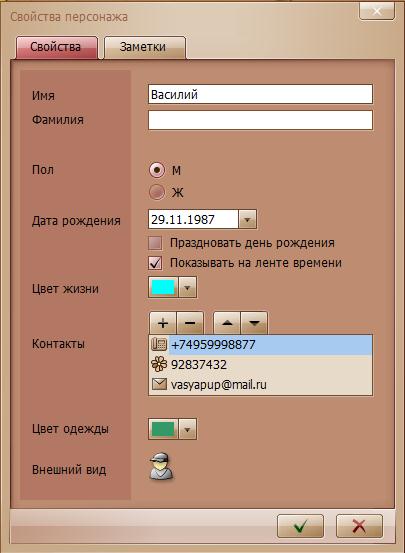Add a new contact with plus button
This screenshot has height=553, width=405.
(163, 323)
